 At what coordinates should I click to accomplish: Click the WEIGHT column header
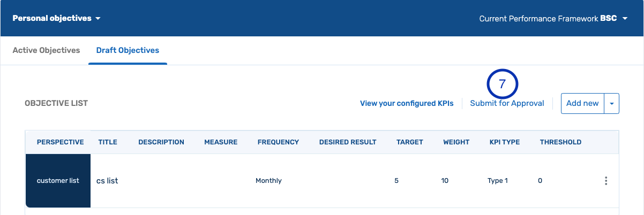tap(456, 142)
